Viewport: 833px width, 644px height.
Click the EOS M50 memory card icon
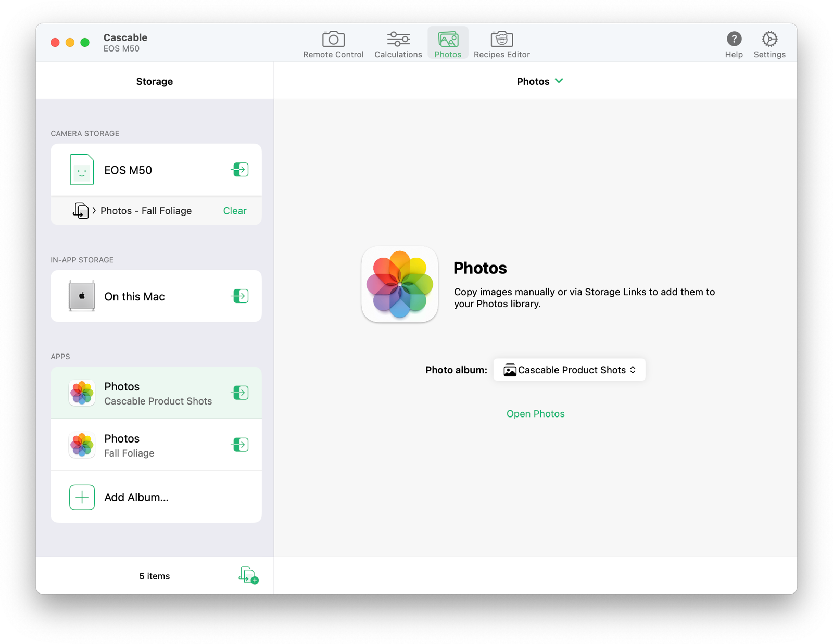pos(82,170)
